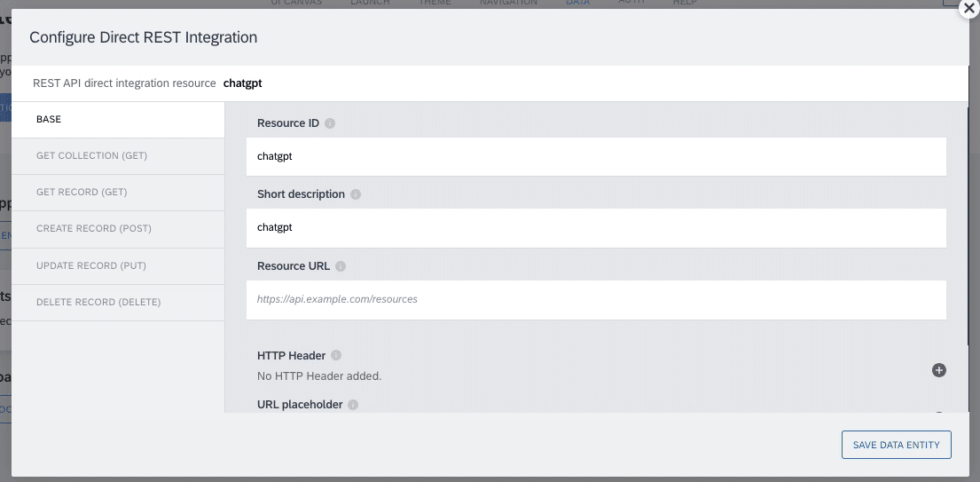980x482 pixels.
Task: Add a new HTTP Header with plus icon
Action: pos(938,370)
